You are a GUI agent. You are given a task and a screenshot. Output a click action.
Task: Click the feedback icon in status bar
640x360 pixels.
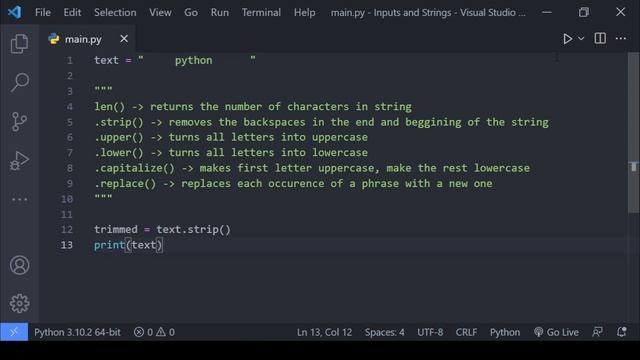pos(598,332)
